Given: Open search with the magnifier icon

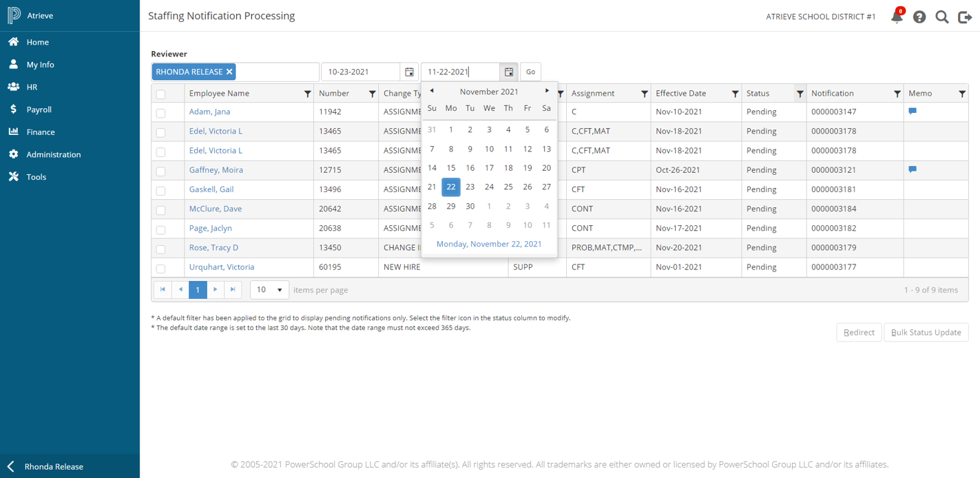Looking at the screenshot, I should pos(941,17).
